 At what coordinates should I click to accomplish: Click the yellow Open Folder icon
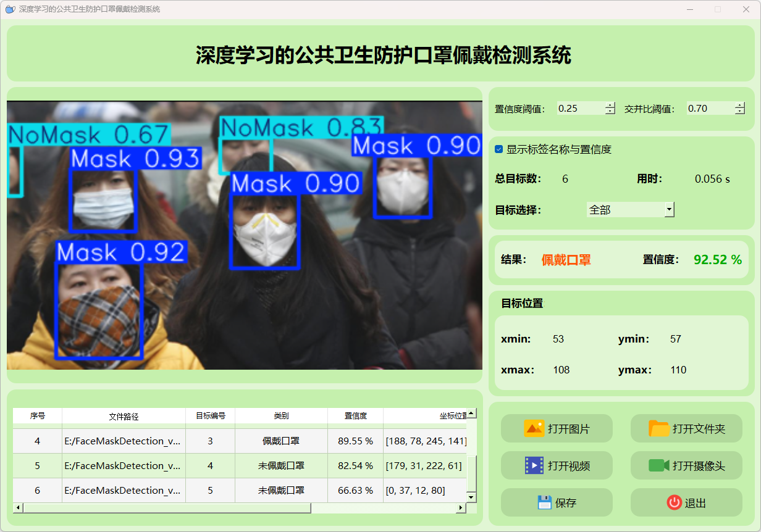(x=659, y=428)
